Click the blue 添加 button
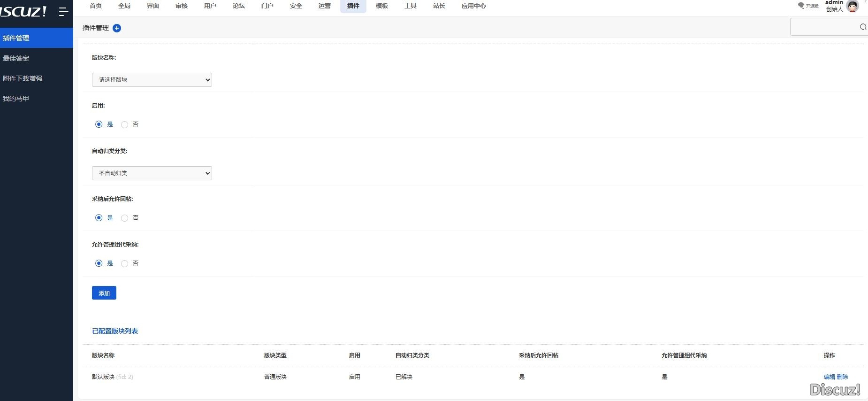Image resolution: width=868 pixels, height=401 pixels. (104, 293)
